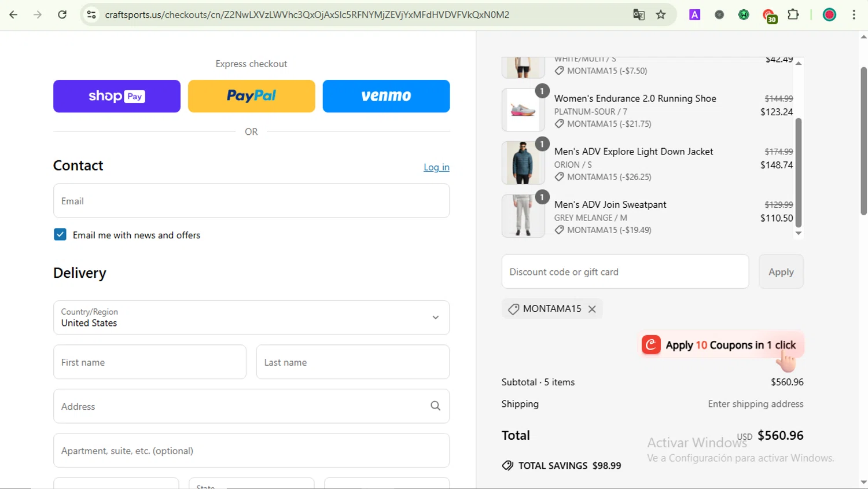Image resolution: width=868 pixels, height=489 pixels.
Task: Pay with Venmo
Action: [386, 96]
